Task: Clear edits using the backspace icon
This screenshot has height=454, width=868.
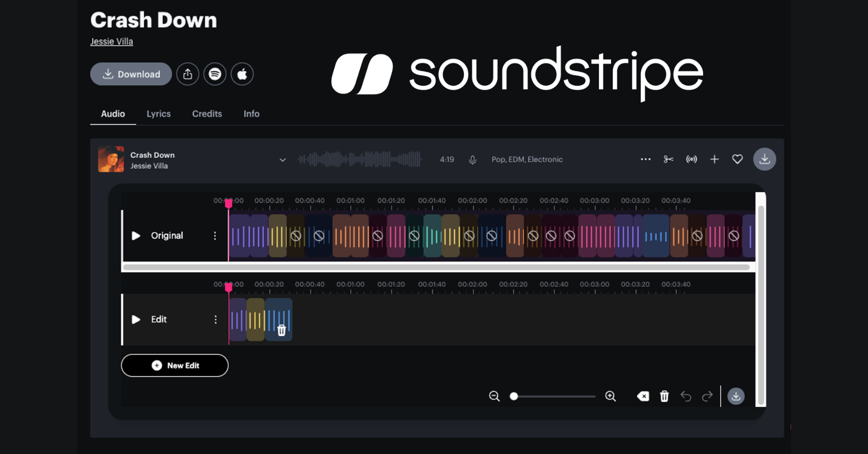Action: [643, 396]
